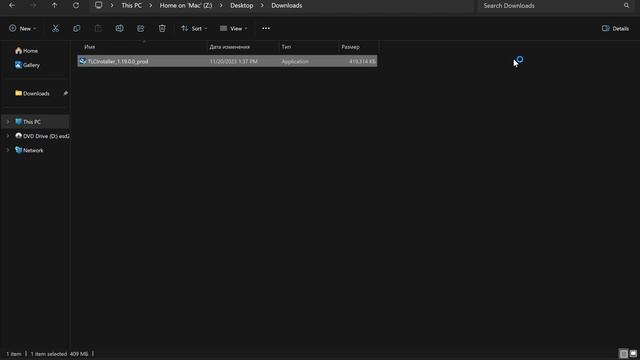Navigate to Desktop in breadcrumb
This screenshot has height=360, width=640.
[x=242, y=6]
